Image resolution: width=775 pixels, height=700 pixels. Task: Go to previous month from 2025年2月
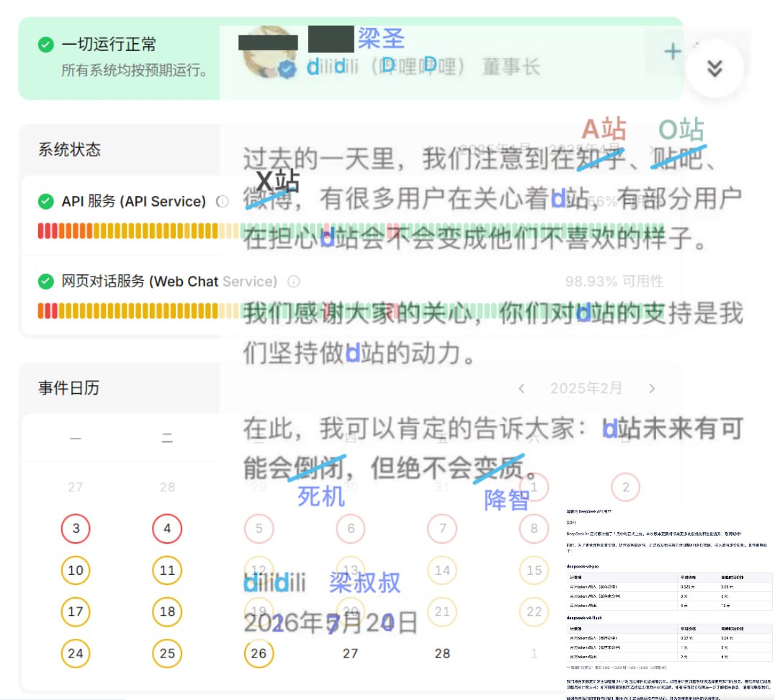[521, 389]
